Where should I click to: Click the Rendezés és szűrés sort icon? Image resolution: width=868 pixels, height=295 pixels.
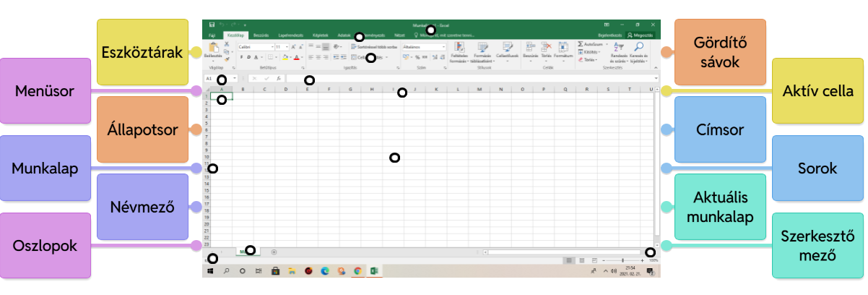coord(620,48)
